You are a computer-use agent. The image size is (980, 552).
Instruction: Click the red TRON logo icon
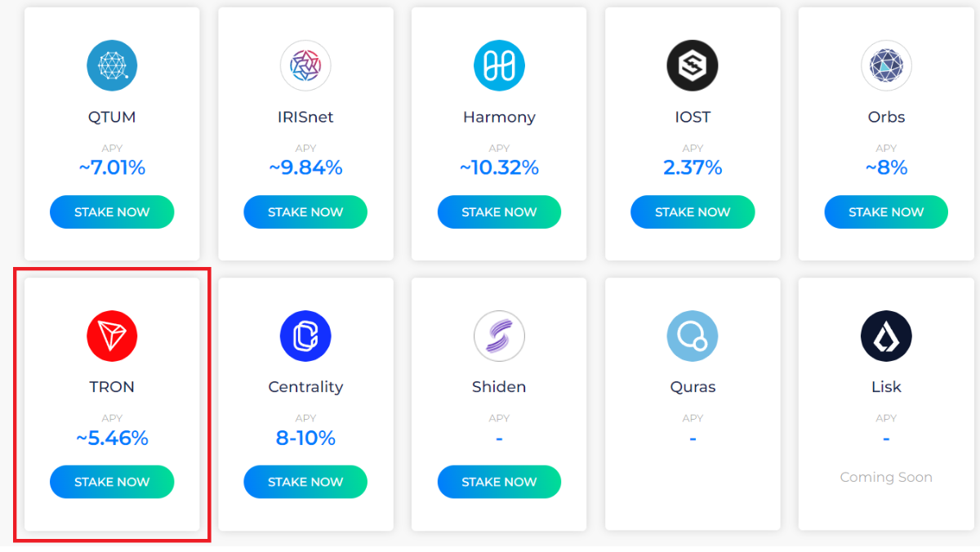112,336
